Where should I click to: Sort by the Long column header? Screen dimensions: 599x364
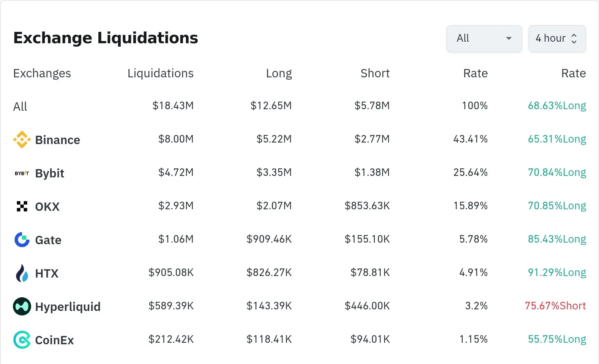279,73
